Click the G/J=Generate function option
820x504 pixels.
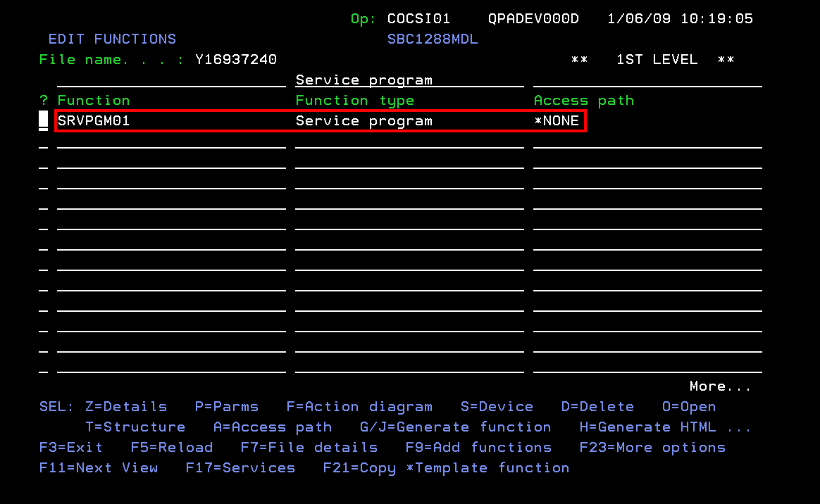(455, 427)
